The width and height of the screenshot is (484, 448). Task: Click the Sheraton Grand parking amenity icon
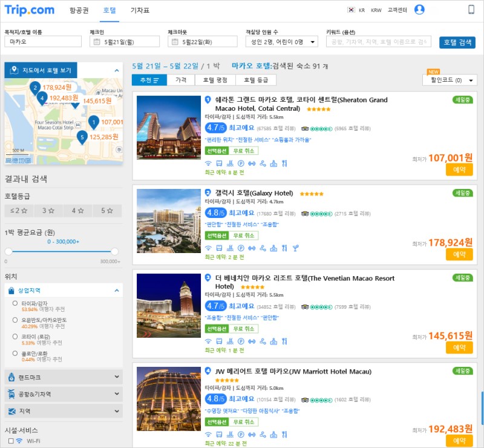pos(241,163)
